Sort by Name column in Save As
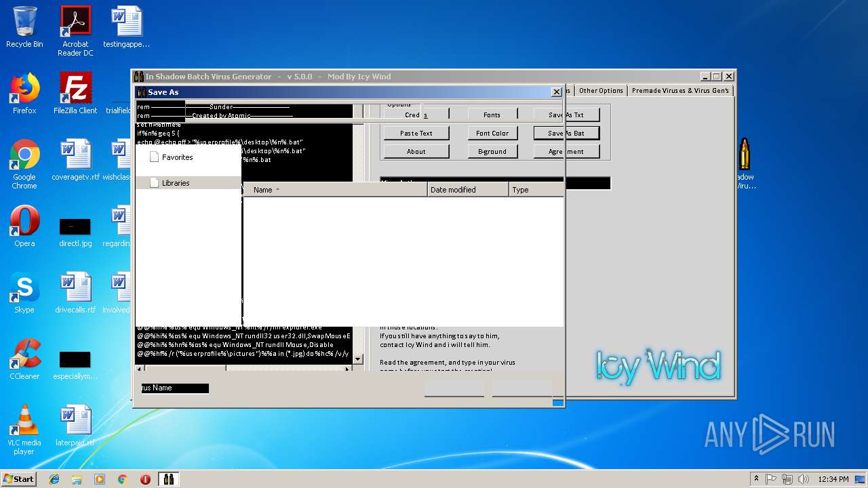 (335, 190)
